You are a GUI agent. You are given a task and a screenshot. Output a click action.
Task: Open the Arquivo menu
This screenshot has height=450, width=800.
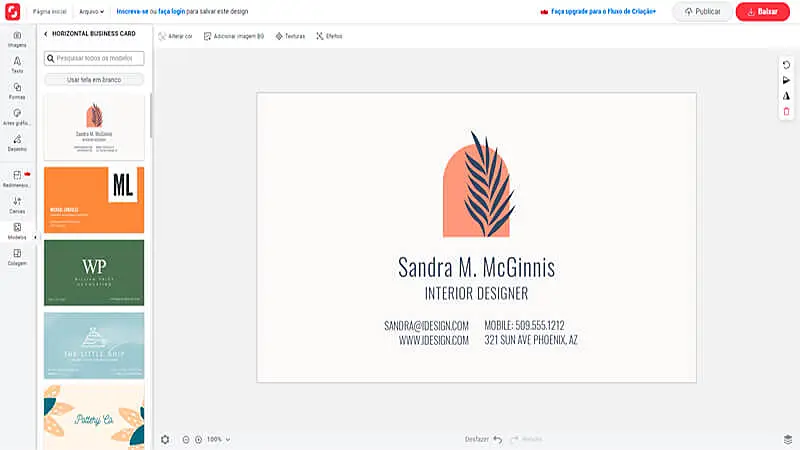(91, 11)
